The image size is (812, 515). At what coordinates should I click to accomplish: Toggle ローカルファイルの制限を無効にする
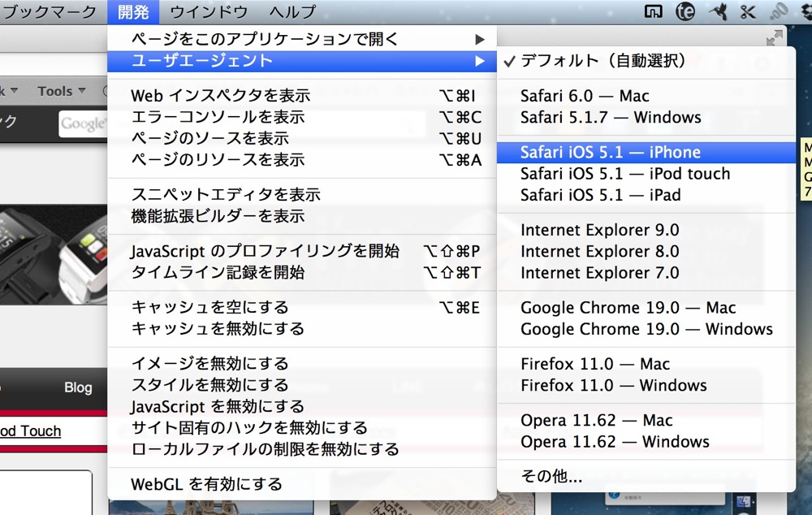302,448
